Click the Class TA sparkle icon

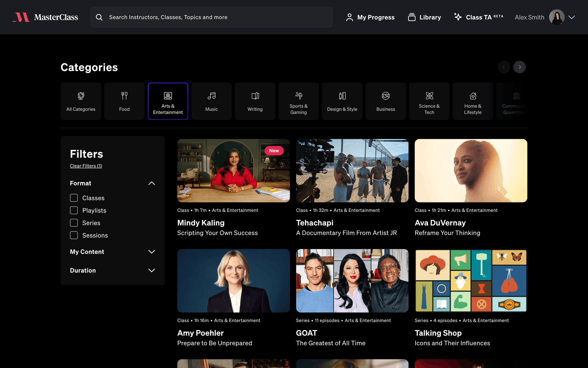point(458,17)
